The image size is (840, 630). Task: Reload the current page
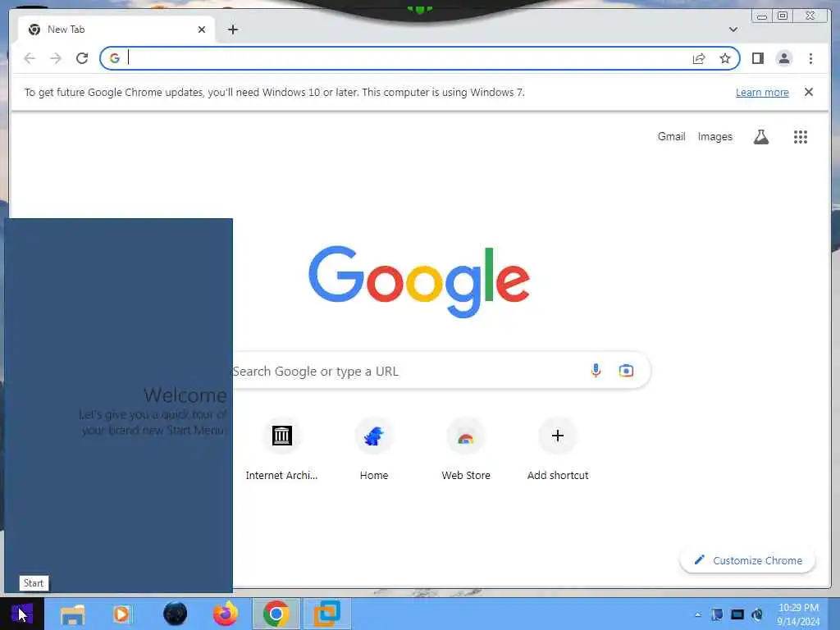coord(82,58)
